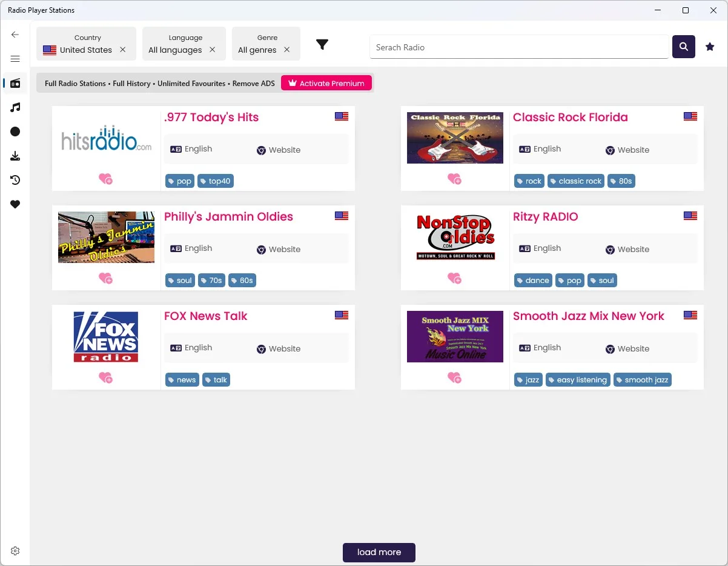Image resolution: width=728 pixels, height=566 pixels.
Task: Add Smooth Jazz Mix New York to favourites
Action: pos(454,378)
